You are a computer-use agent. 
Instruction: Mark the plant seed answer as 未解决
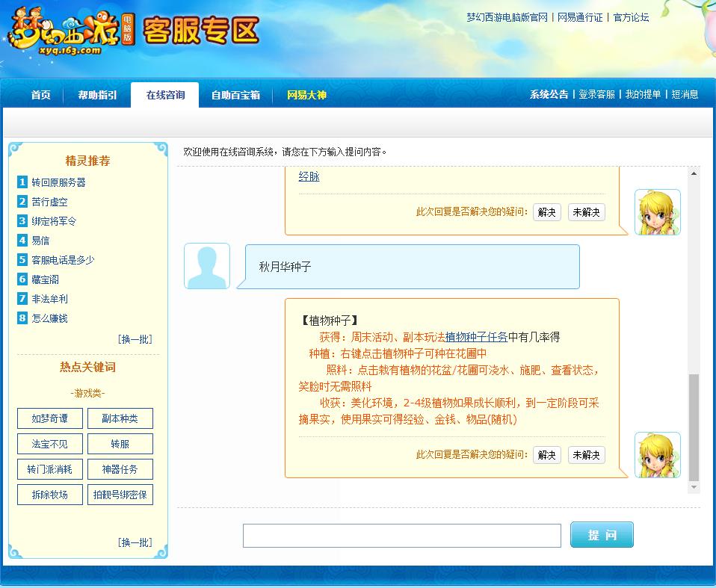[586, 454]
